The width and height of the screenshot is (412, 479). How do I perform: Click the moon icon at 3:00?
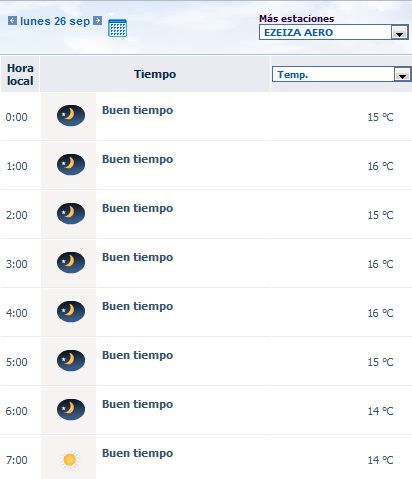point(71,262)
